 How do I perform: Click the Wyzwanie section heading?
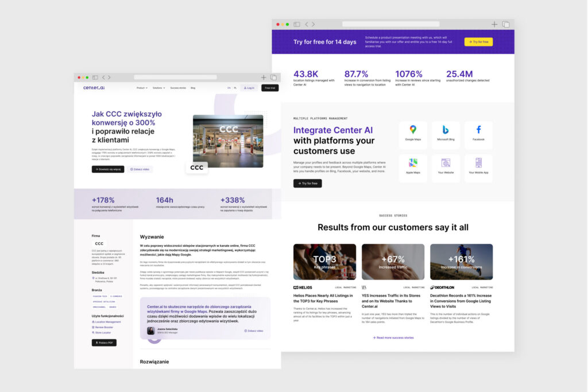152,237
